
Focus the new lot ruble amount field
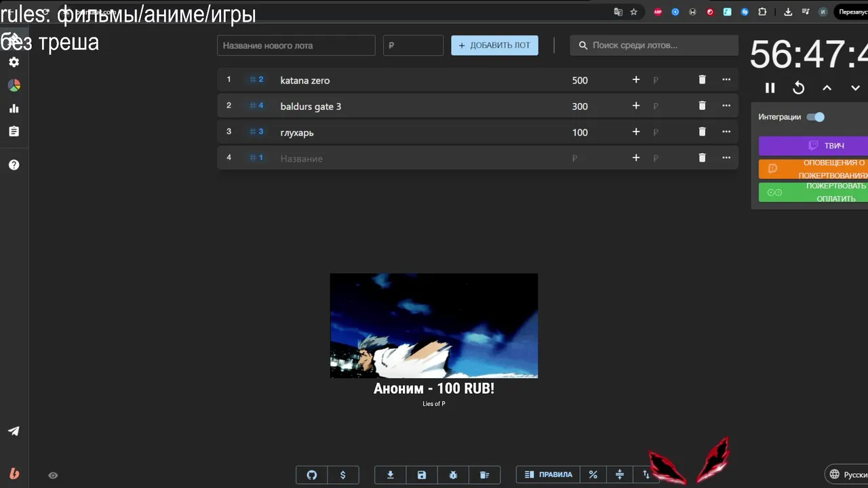pyautogui.click(x=413, y=45)
